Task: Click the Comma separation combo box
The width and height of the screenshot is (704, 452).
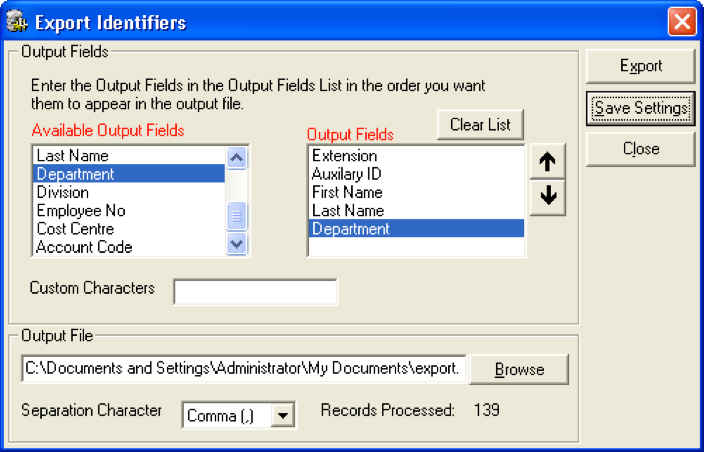Action: click(239, 415)
